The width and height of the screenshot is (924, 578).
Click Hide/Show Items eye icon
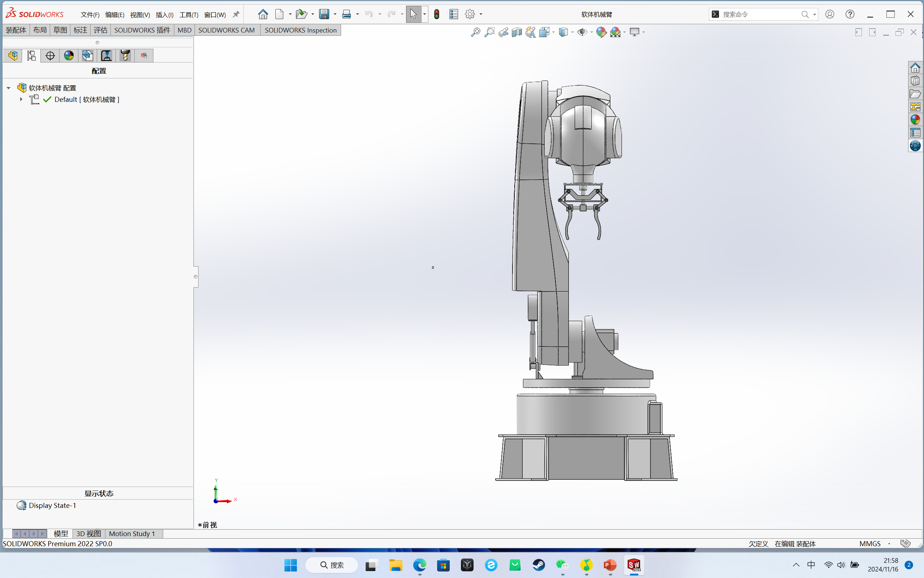582,32
